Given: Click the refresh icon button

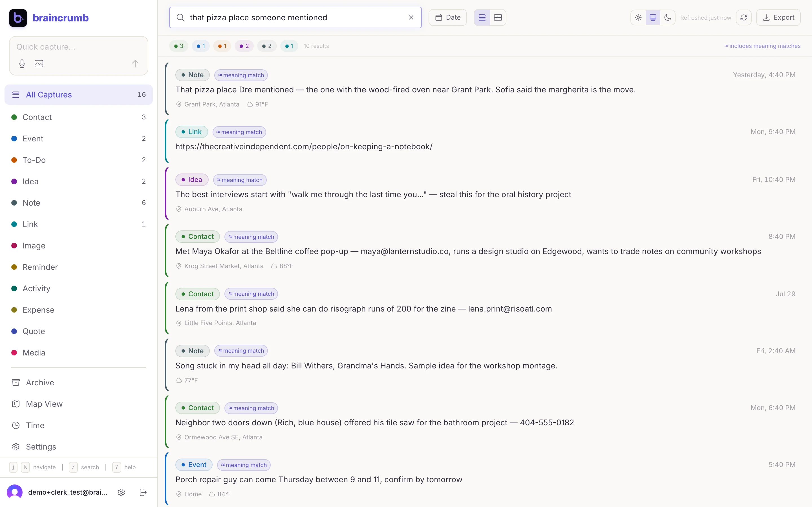Looking at the screenshot, I should coord(743,17).
